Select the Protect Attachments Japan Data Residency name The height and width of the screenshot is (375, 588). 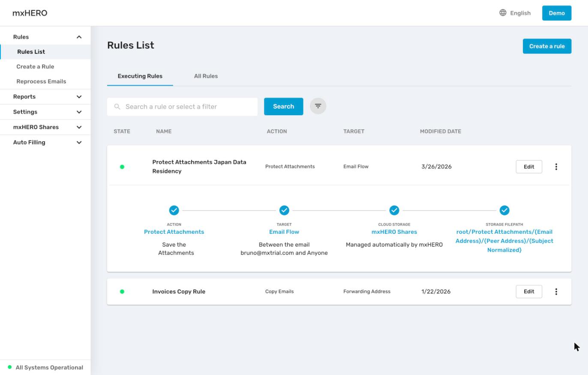pyautogui.click(x=199, y=167)
